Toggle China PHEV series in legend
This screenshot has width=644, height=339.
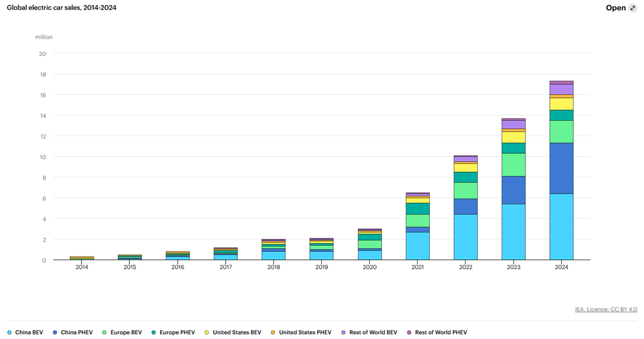[x=73, y=332]
